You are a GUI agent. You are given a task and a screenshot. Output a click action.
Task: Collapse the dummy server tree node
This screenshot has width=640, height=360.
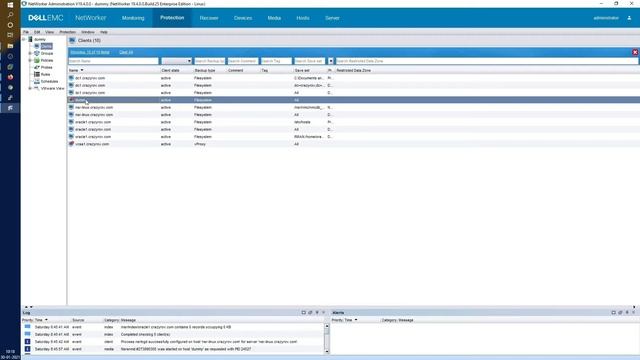(24, 39)
